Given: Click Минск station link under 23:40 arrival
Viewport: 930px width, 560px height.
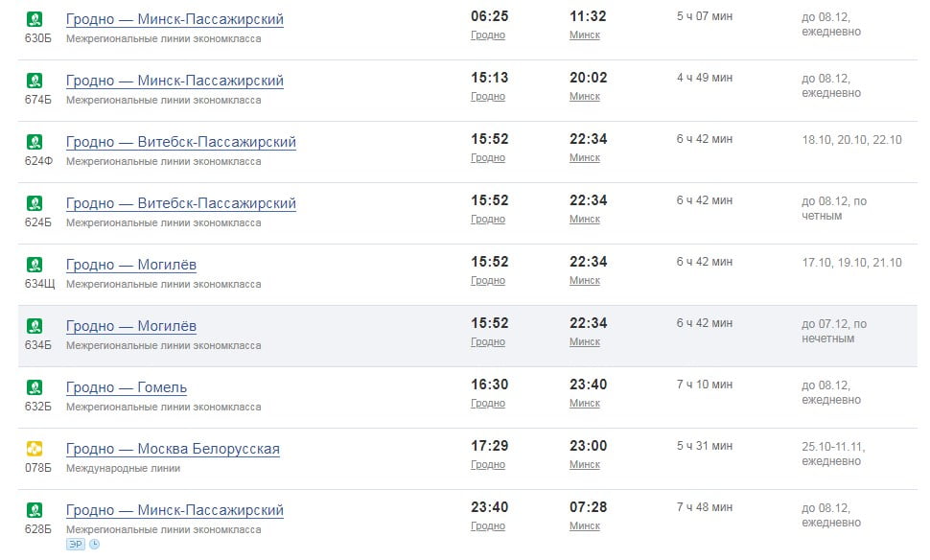Looking at the screenshot, I should [585, 404].
